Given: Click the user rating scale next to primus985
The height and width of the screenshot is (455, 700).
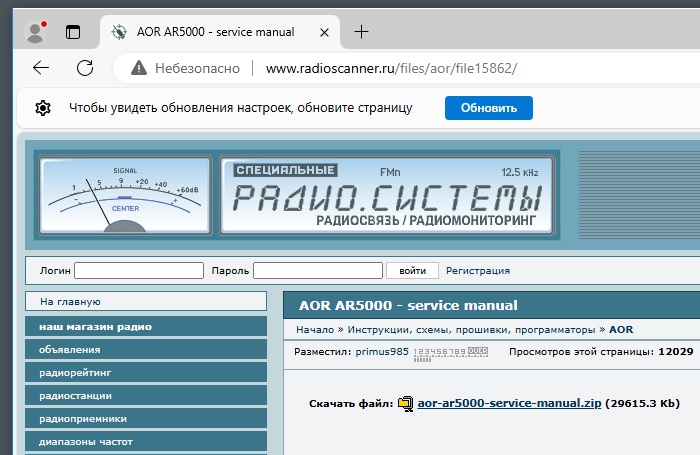Looking at the screenshot, I should tap(450, 354).
